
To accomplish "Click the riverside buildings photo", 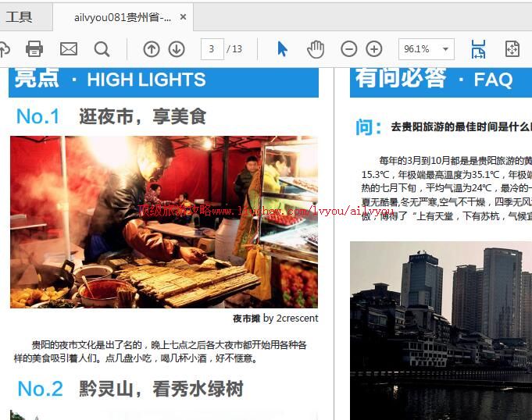I will click(x=441, y=328).
